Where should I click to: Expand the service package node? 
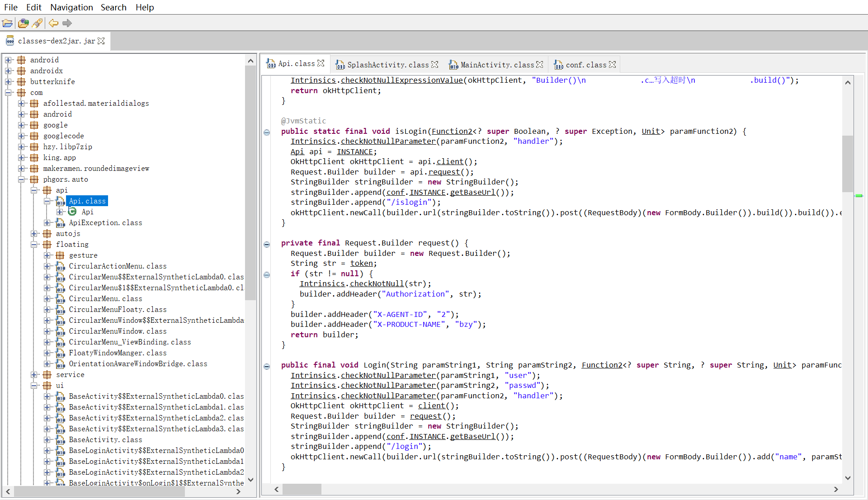point(34,374)
